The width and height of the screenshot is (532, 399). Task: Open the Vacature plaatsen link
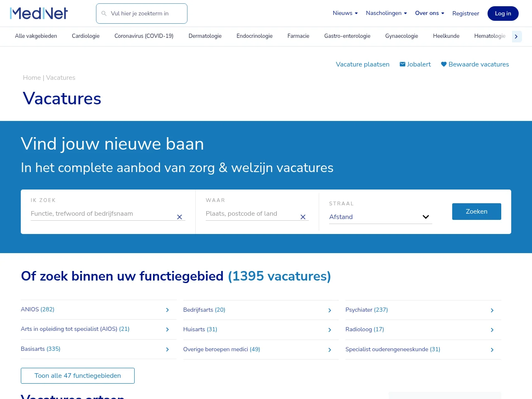(x=362, y=64)
